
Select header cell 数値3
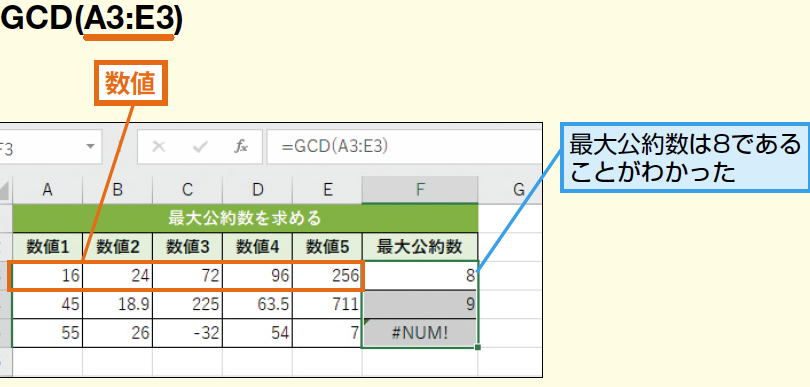click(x=187, y=247)
